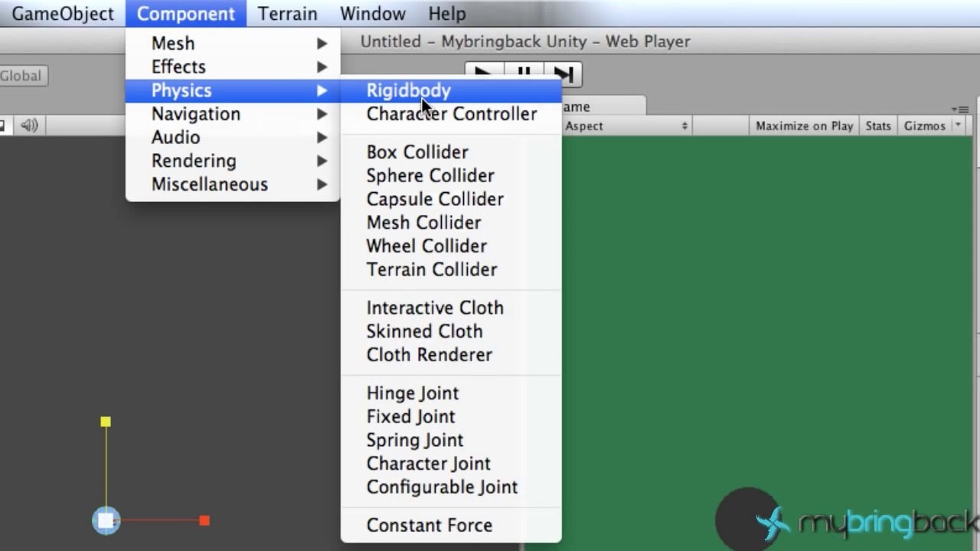
Task: Add a Spring Joint
Action: click(x=451, y=440)
